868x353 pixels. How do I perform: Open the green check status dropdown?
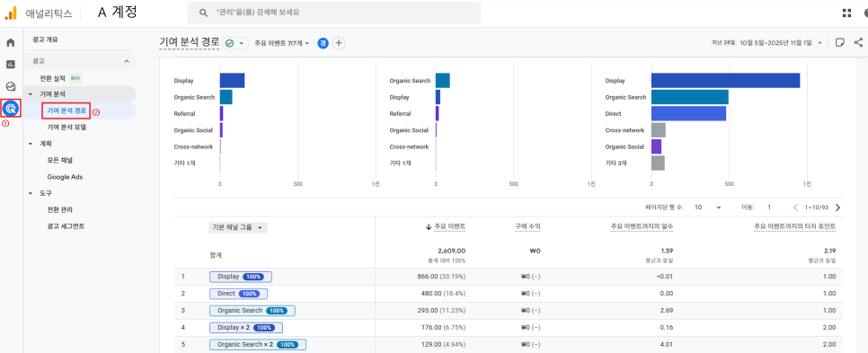(x=235, y=43)
